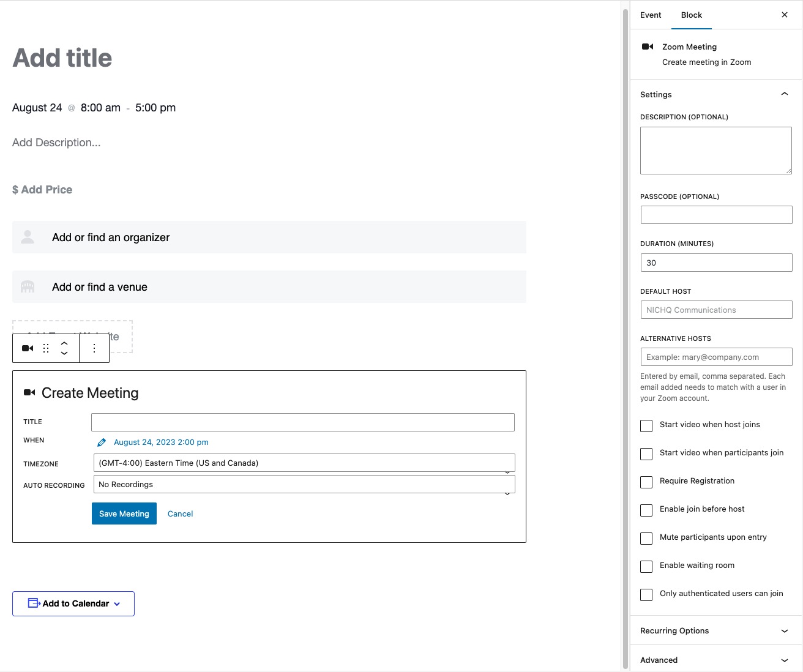Move block down with the down arrow
Screen dimensions: 803x672
(x=64, y=354)
